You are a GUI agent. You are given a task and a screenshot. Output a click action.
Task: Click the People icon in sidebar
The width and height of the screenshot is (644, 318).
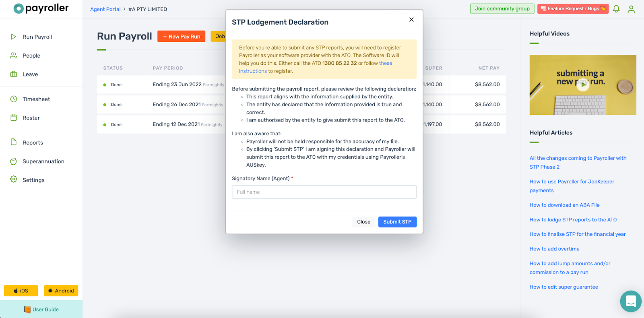14,56
